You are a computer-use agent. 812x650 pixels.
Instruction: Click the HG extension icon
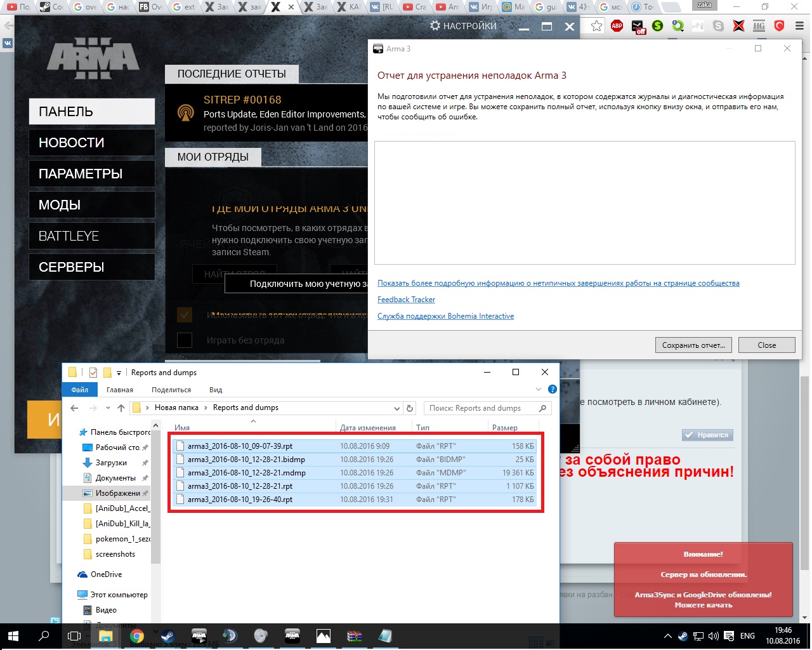(759, 26)
